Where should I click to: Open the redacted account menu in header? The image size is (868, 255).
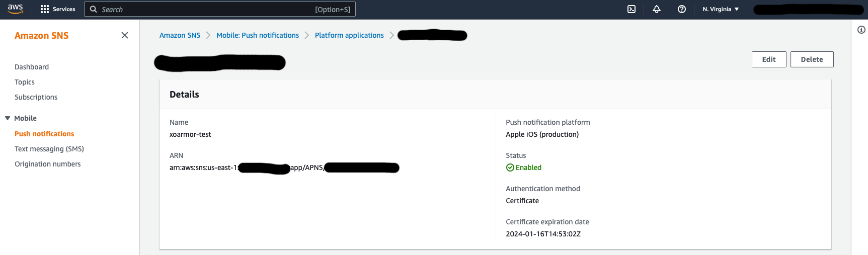pyautogui.click(x=808, y=9)
